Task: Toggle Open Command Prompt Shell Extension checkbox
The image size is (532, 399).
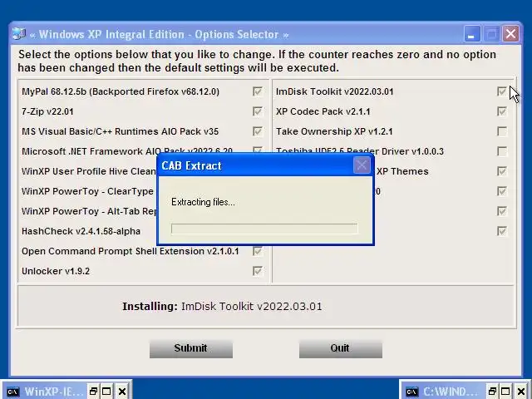Action: tap(258, 251)
